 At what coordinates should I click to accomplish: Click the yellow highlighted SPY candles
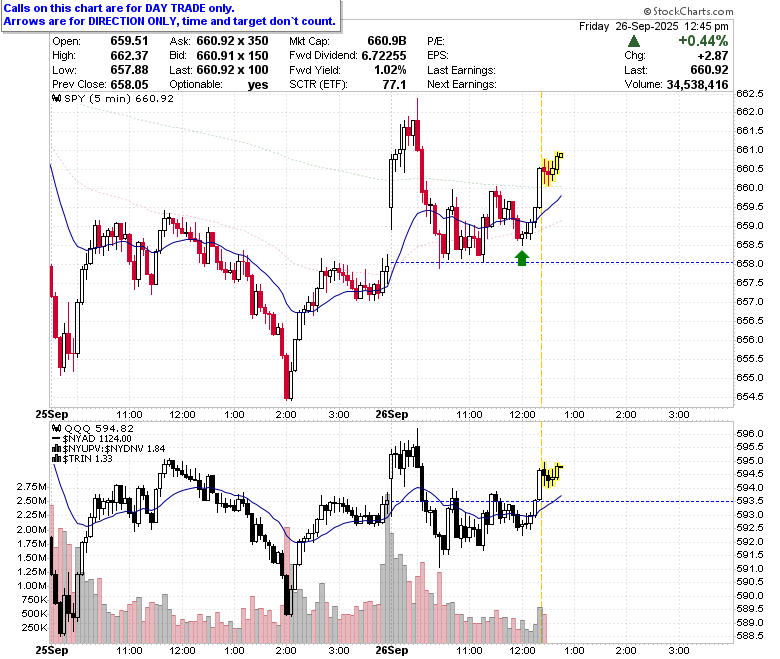tap(552, 169)
